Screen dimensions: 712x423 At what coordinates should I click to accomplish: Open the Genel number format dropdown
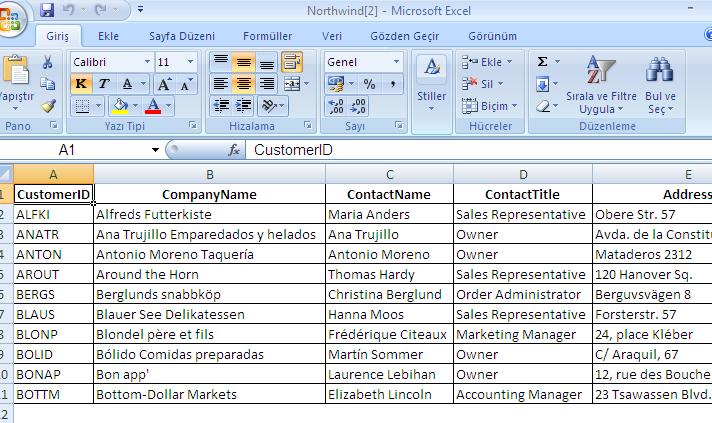tap(396, 62)
